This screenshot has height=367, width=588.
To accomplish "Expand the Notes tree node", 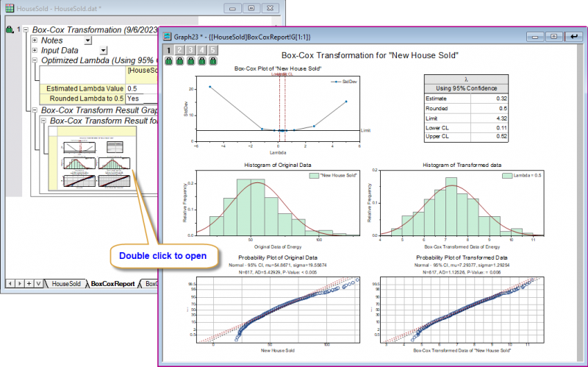I will coord(35,40).
